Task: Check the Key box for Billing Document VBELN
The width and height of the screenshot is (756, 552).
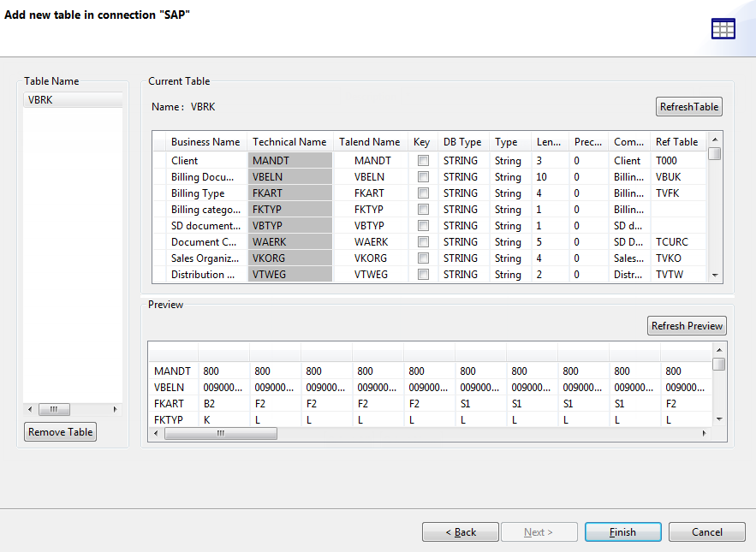Action: (423, 176)
